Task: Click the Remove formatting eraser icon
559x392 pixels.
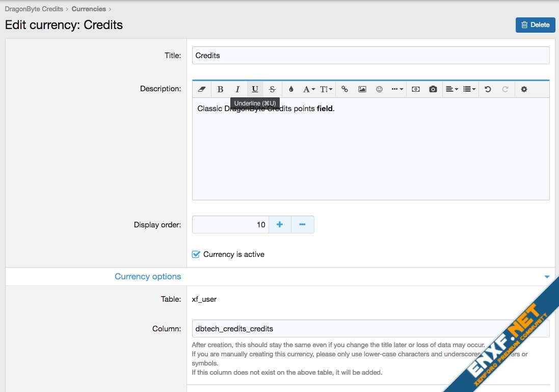Action: tap(202, 89)
